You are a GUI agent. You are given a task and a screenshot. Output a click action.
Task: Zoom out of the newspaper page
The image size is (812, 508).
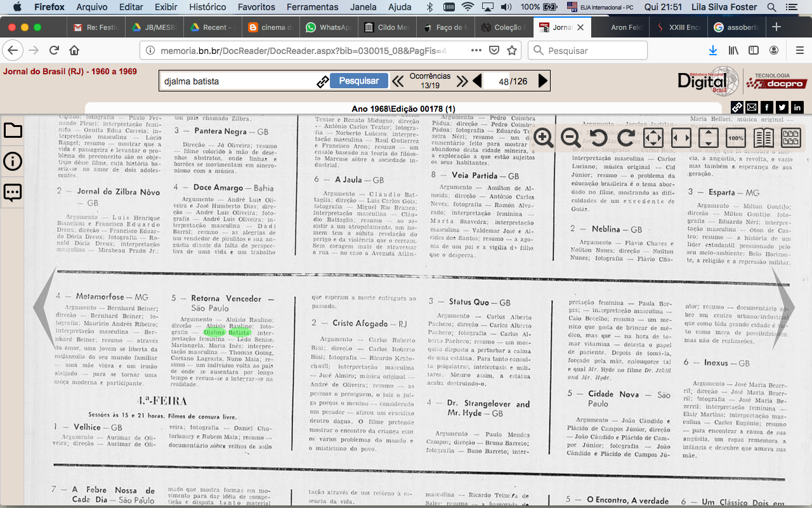(x=571, y=138)
